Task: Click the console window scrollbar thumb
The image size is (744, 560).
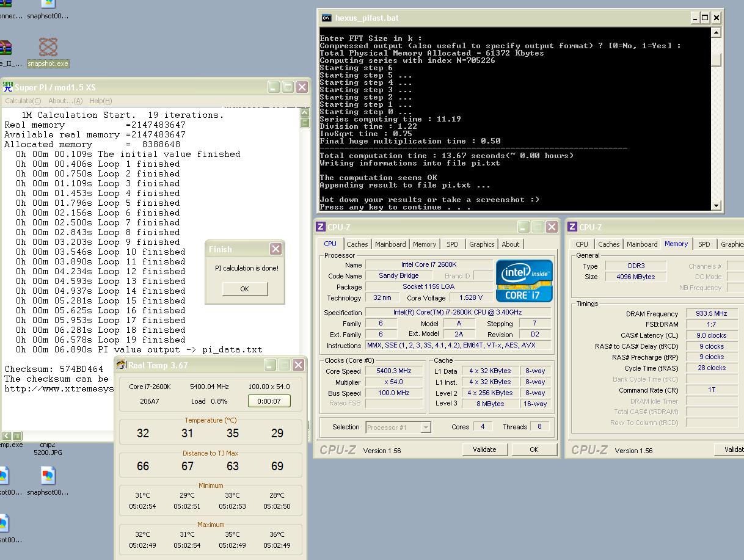Action: [717, 59]
